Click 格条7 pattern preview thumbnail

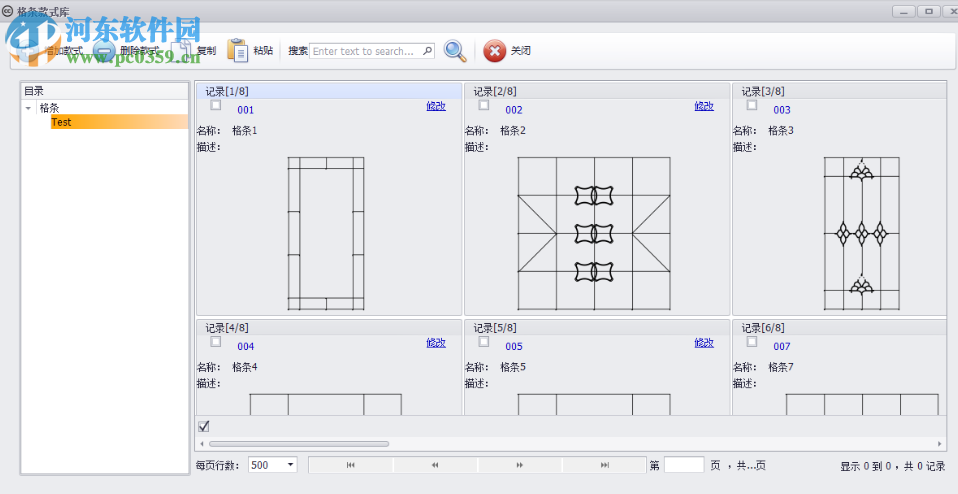click(862, 404)
